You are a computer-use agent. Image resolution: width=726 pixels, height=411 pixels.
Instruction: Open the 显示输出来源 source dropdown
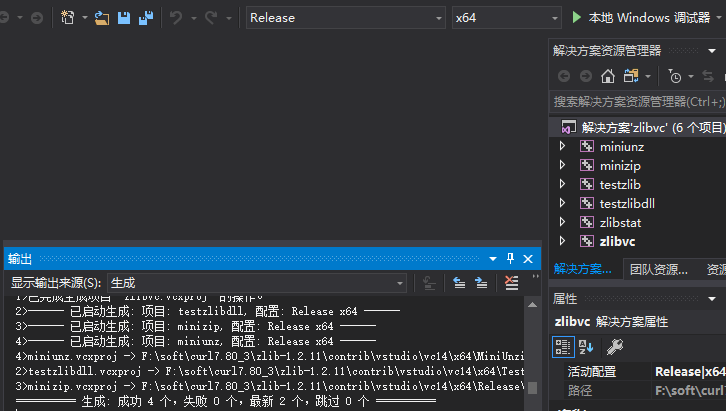point(257,283)
